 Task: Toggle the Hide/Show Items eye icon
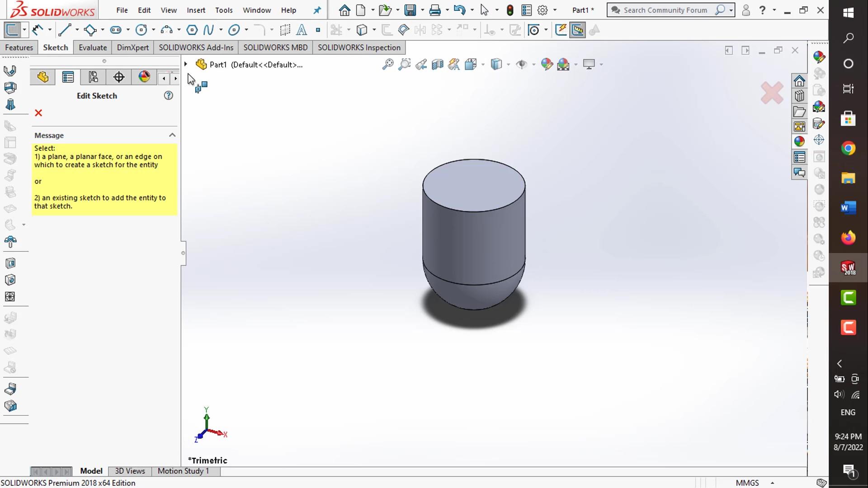(521, 65)
